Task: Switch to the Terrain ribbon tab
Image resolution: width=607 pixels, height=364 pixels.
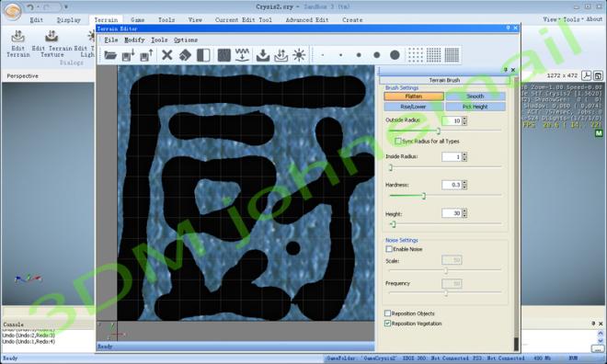Action: [x=106, y=19]
